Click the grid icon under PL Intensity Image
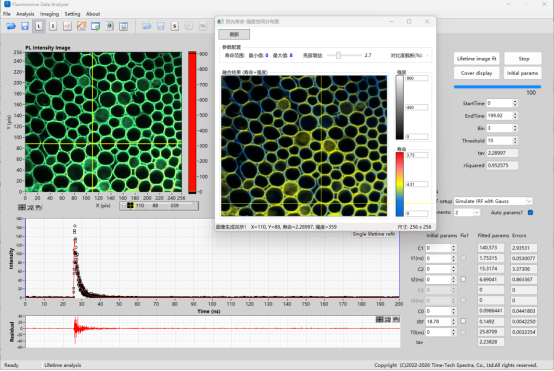 tap(22, 207)
